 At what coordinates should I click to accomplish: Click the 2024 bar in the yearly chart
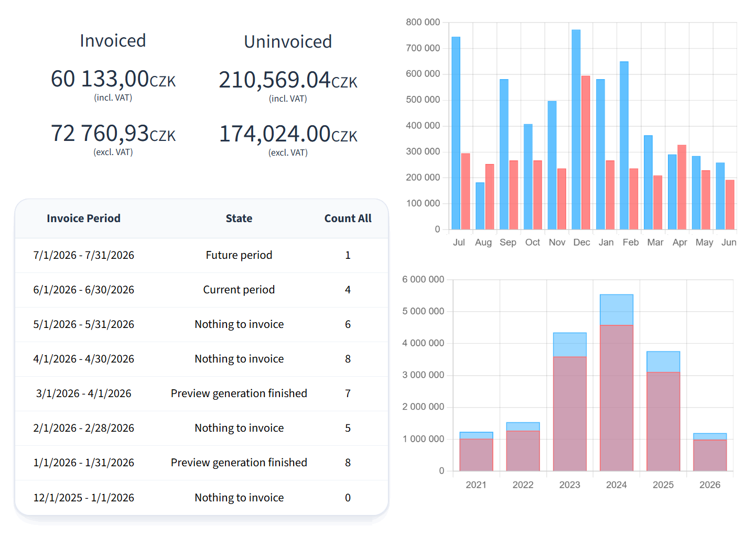click(x=617, y=383)
